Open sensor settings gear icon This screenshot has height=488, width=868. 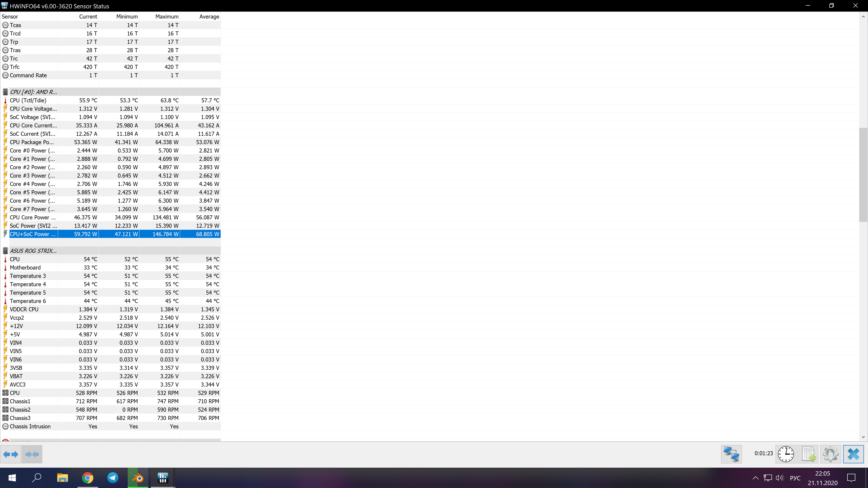tap(831, 454)
